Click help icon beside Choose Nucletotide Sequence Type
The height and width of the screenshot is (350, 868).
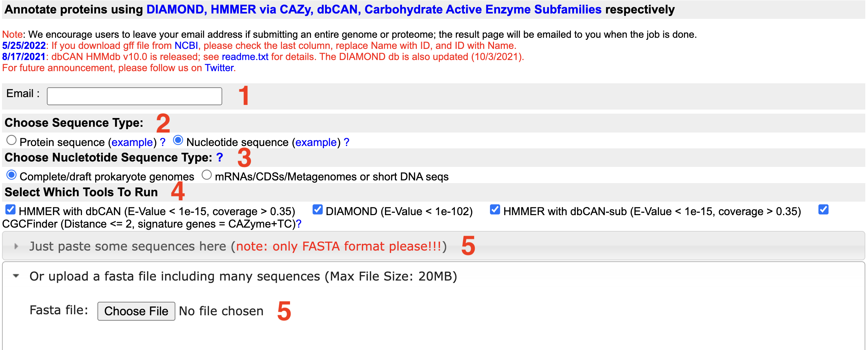point(220,157)
